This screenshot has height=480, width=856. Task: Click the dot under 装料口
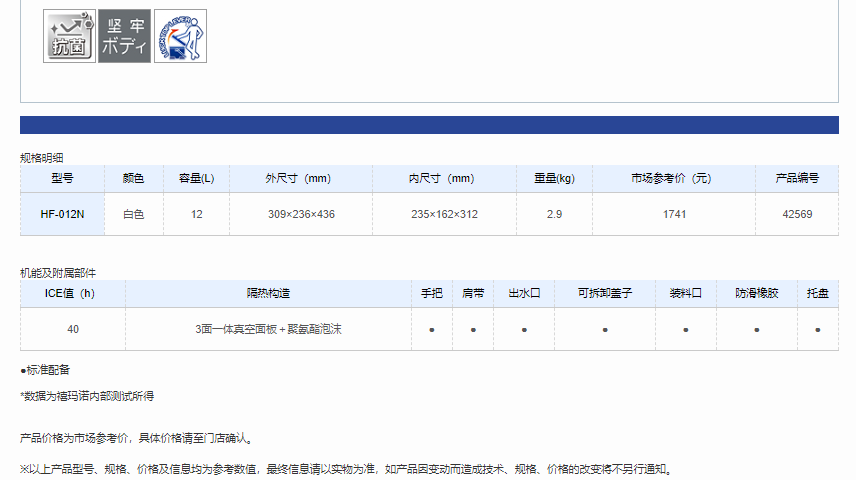coord(686,330)
